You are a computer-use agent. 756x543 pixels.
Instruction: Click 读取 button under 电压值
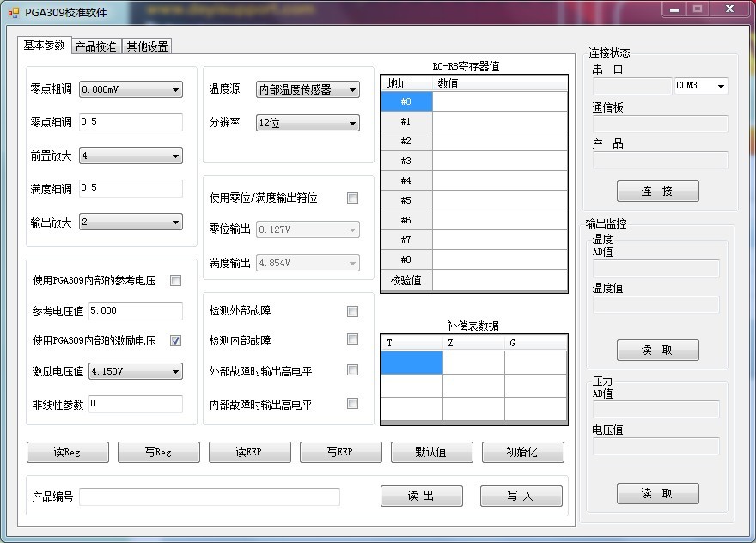[x=658, y=493]
